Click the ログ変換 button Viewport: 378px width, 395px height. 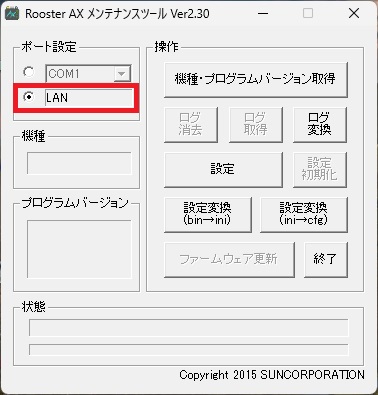[x=320, y=124]
